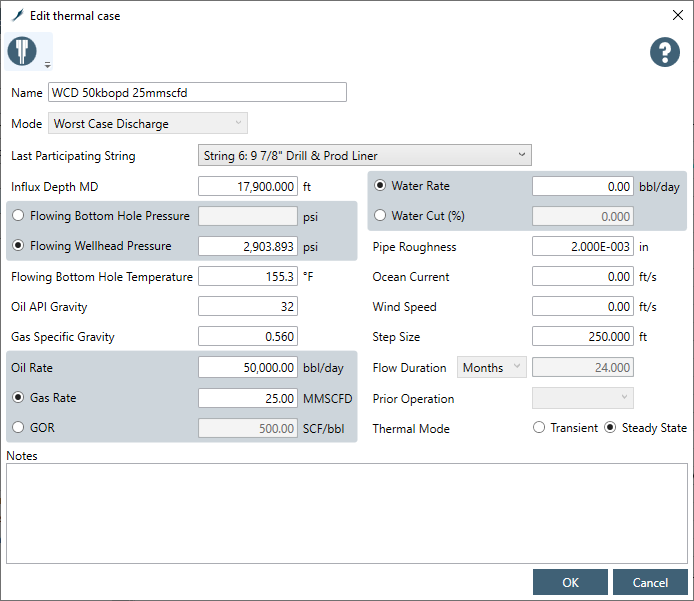
Task: Open the help question mark icon
Action: pyautogui.click(x=665, y=52)
